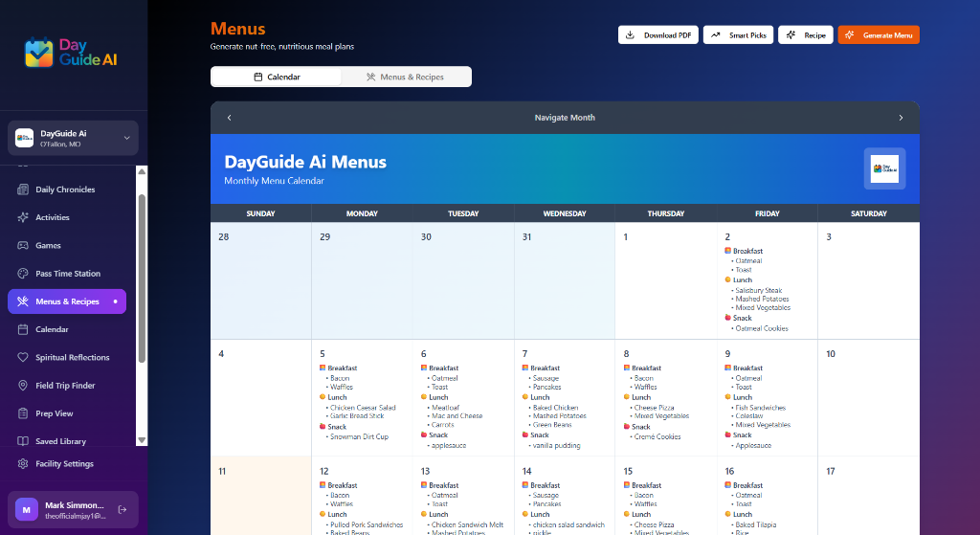Click the utensils icon in Menus & Recipes tab
This screenshot has height=535, width=980.
point(370,77)
